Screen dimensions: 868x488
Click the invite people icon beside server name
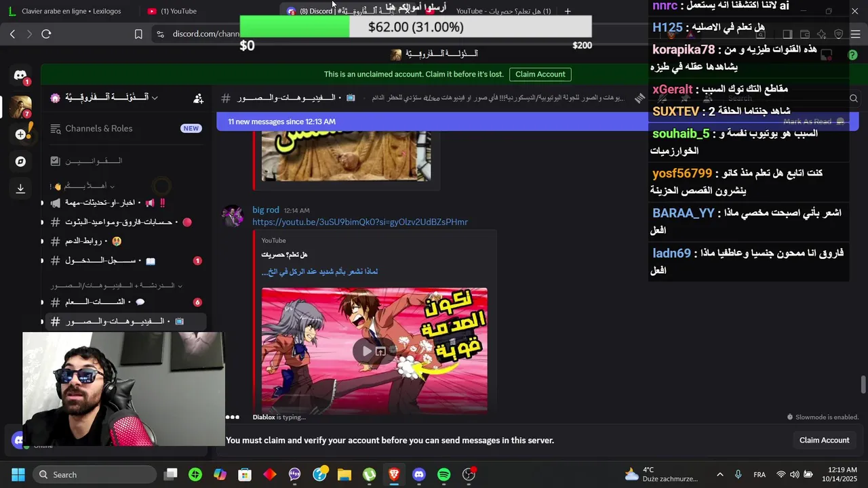point(198,98)
